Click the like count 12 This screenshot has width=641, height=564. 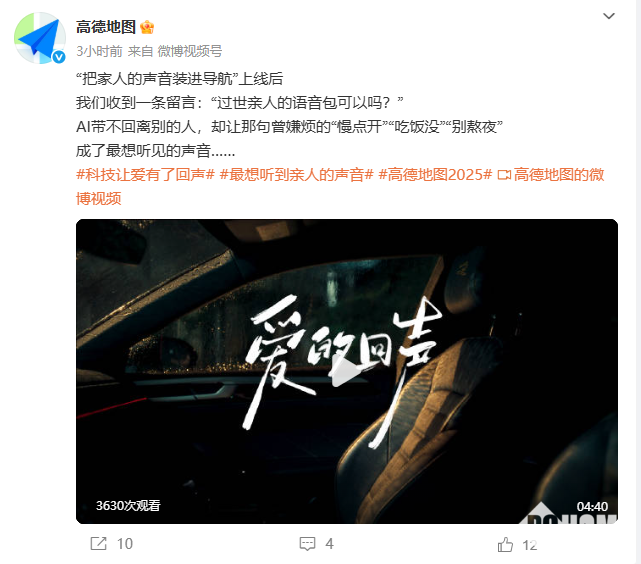(530, 545)
